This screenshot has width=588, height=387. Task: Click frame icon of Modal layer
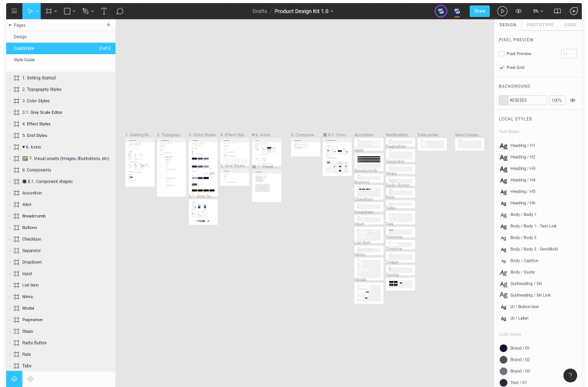tap(16, 308)
